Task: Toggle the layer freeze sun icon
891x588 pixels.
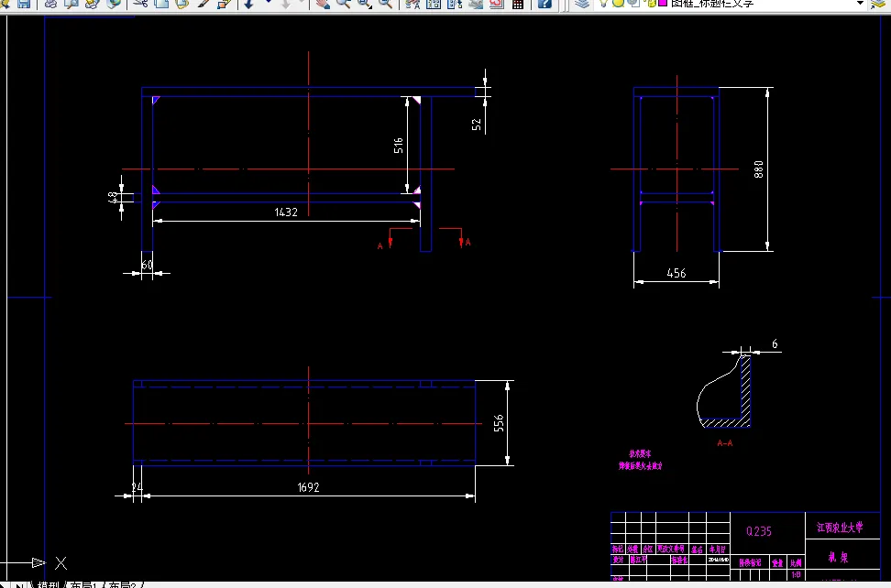Action: pyautogui.click(x=618, y=3)
